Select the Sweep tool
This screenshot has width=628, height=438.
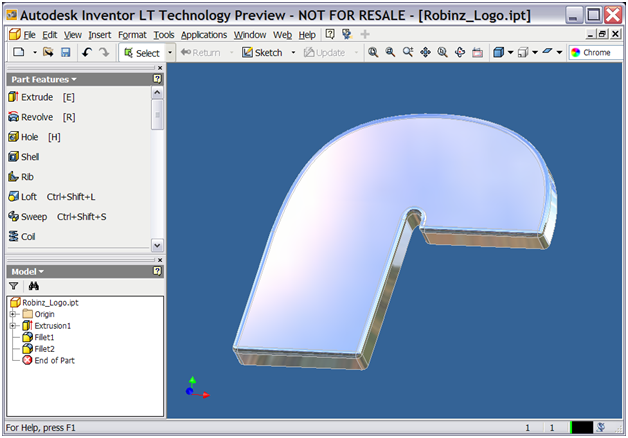[57, 217]
